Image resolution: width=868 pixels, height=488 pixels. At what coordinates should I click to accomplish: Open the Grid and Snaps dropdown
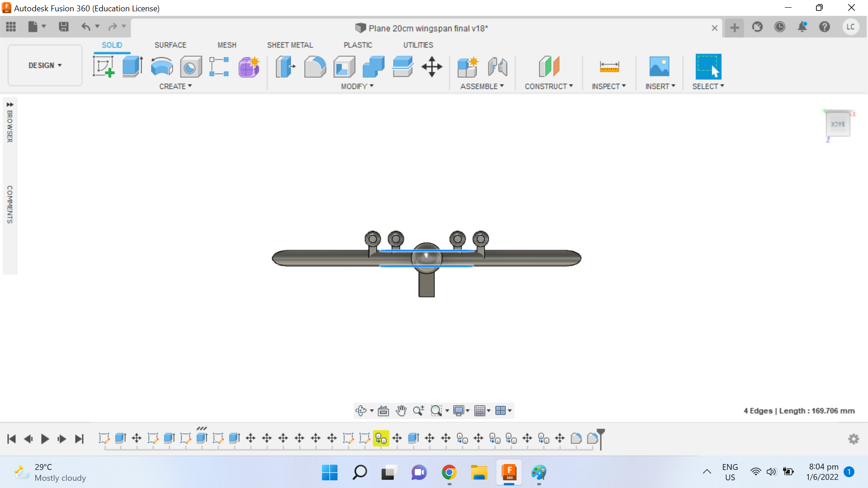pyautogui.click(x=482, y=411)
